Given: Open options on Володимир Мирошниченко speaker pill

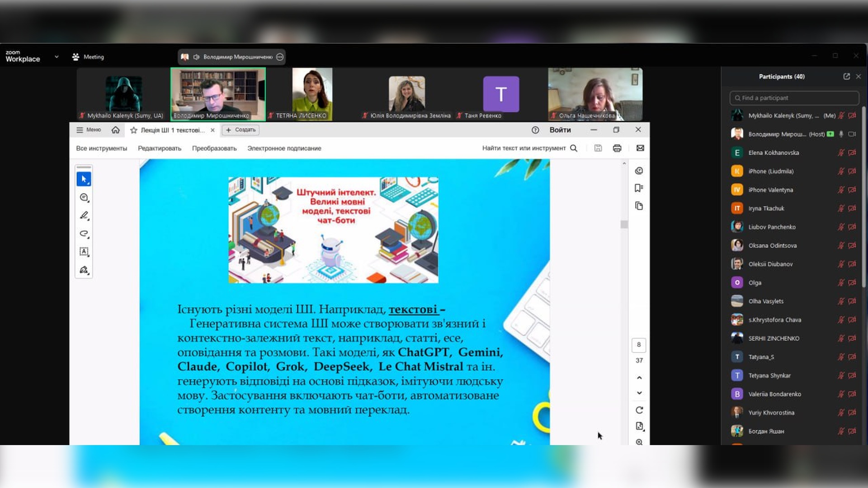Looking at the screenshot, I should 280,57.
